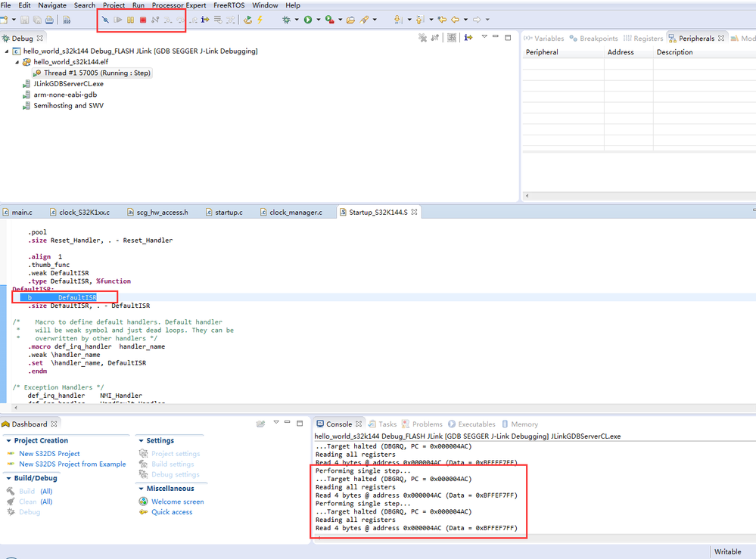This screenshot has width=756, height=559.
Task: Collapse the Miscellaneous dashboard section
Action: (142, 489)
